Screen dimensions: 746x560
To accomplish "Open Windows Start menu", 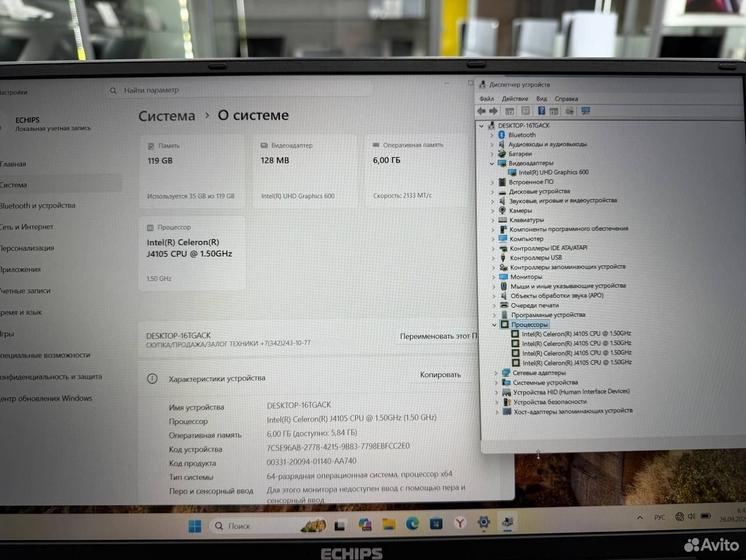I will coord(195,526).
